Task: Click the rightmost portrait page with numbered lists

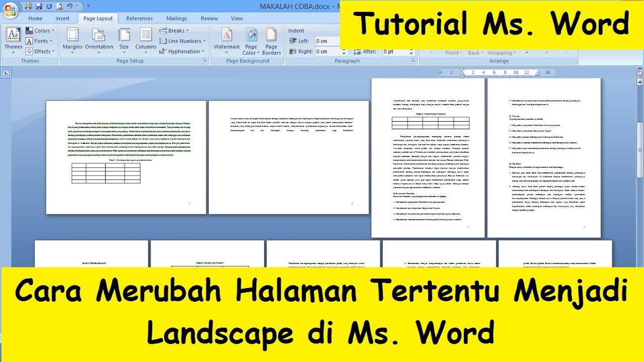Action: (544, 158)
